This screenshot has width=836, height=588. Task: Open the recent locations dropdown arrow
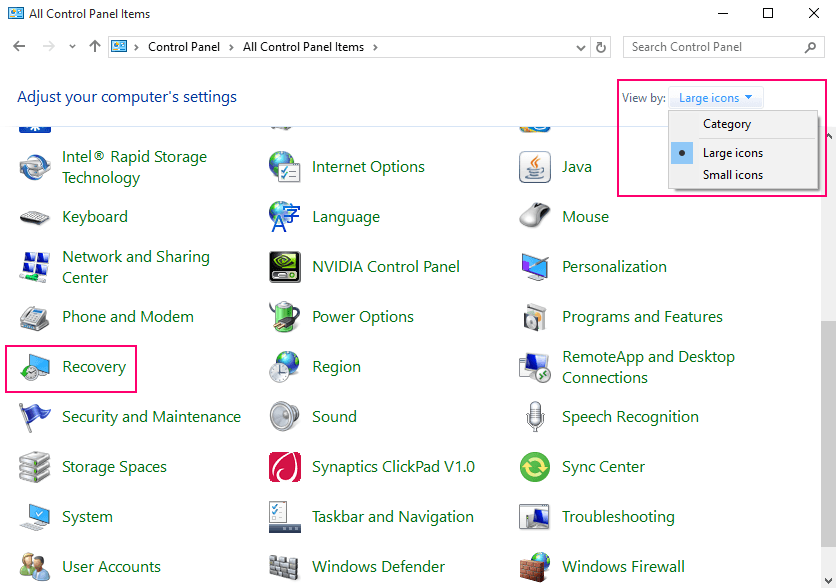[73, 47]
